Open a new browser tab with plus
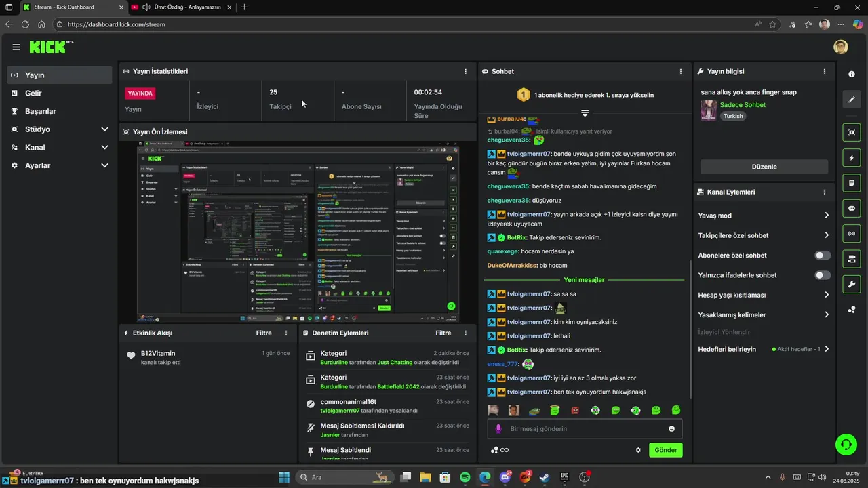Screen dimensions: 868x488 click(244, 7)
